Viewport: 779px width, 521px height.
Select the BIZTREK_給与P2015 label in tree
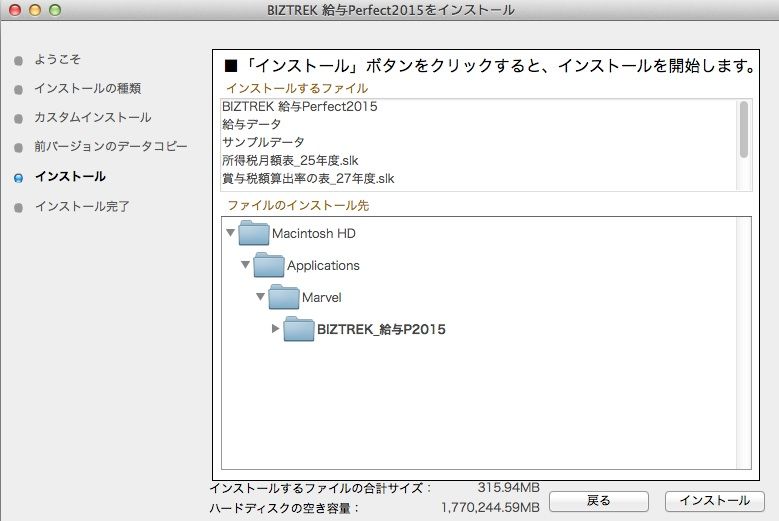pyautogui.click(x=381, y=329)
